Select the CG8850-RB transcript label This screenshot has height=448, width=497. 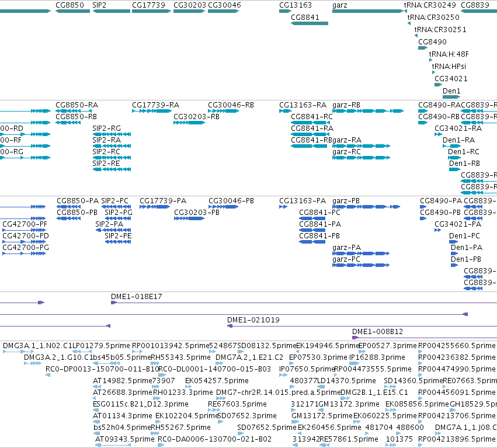click(76, 117)
